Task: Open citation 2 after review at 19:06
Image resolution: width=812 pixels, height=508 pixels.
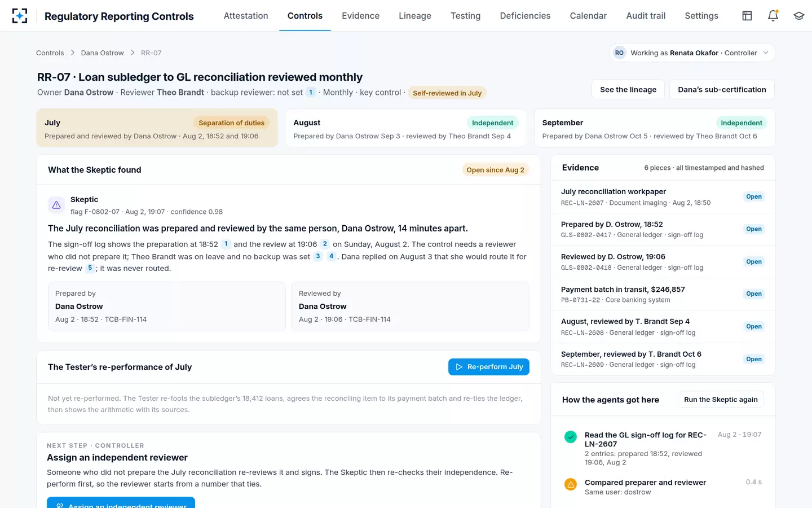Action: point(325,244)
